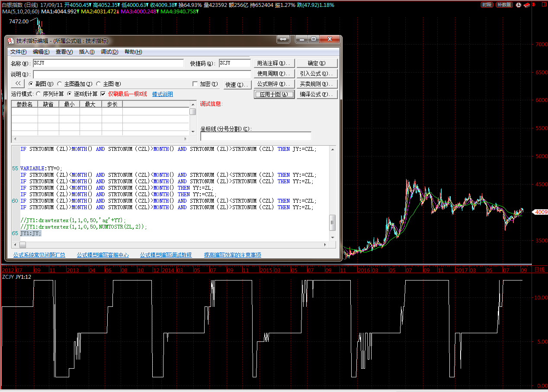
Task: Open the 调试(D) menu
Action: click(x=109, y=52)
